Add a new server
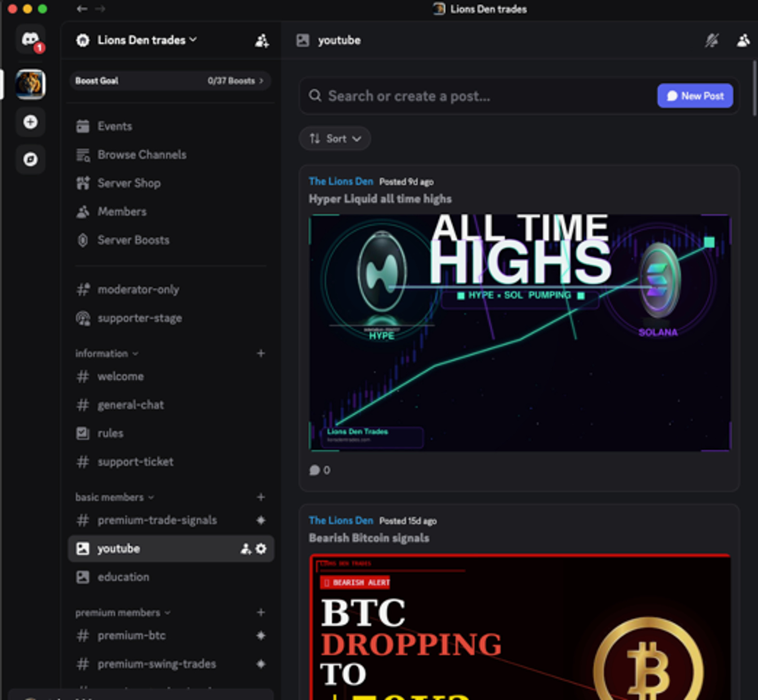Viewport: 758px width, 700px height. tap(31, 122)
